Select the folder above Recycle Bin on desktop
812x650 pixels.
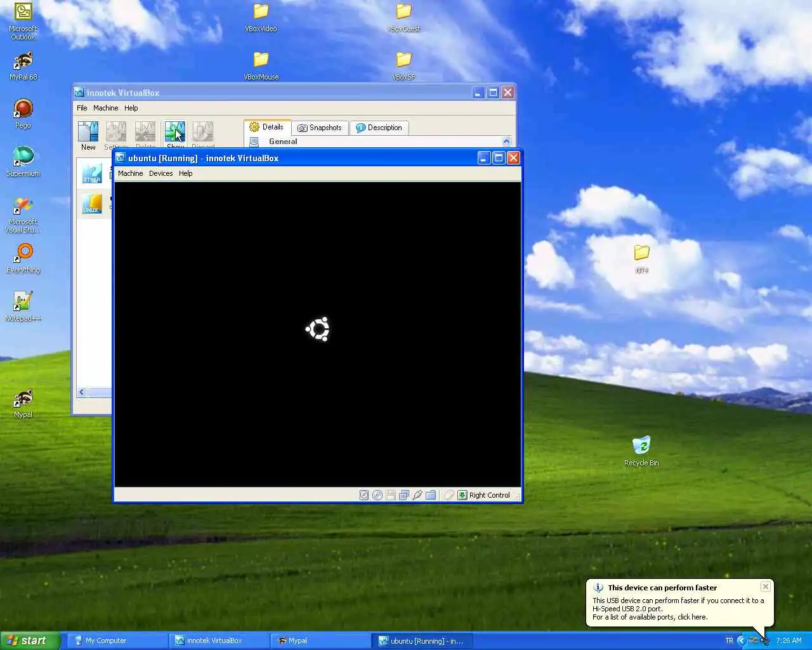point(641,259)
